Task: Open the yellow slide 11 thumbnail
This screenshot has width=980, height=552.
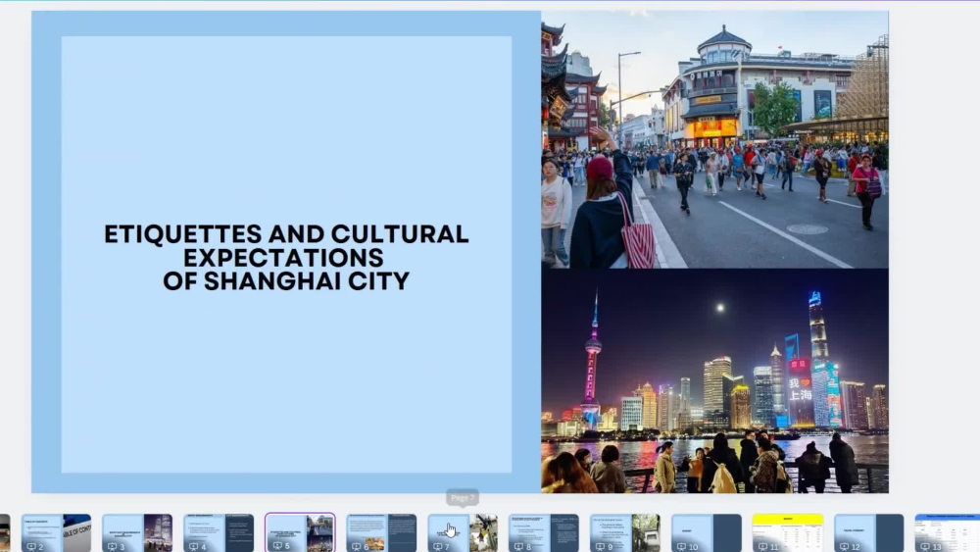Action: point(788,532)
